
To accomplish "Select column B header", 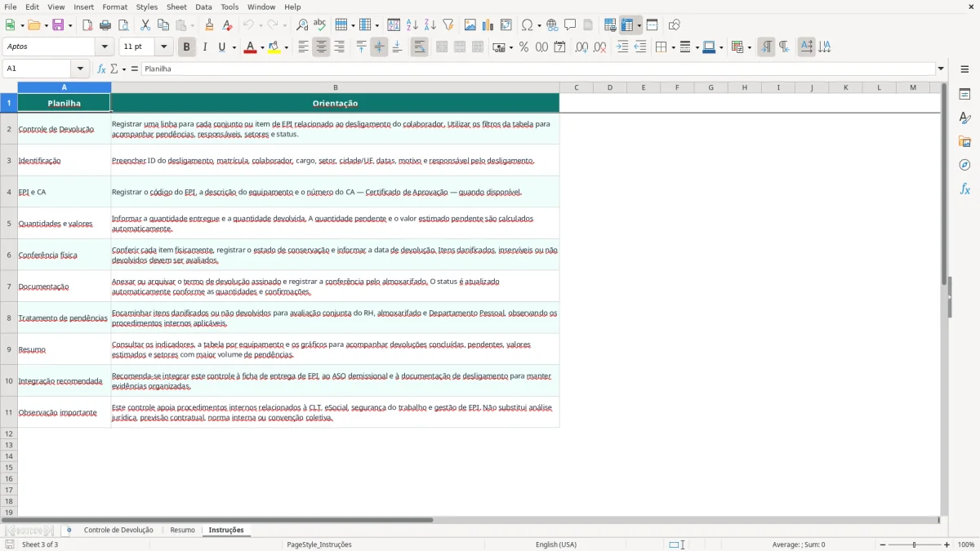I will click(x=335, y=87).
